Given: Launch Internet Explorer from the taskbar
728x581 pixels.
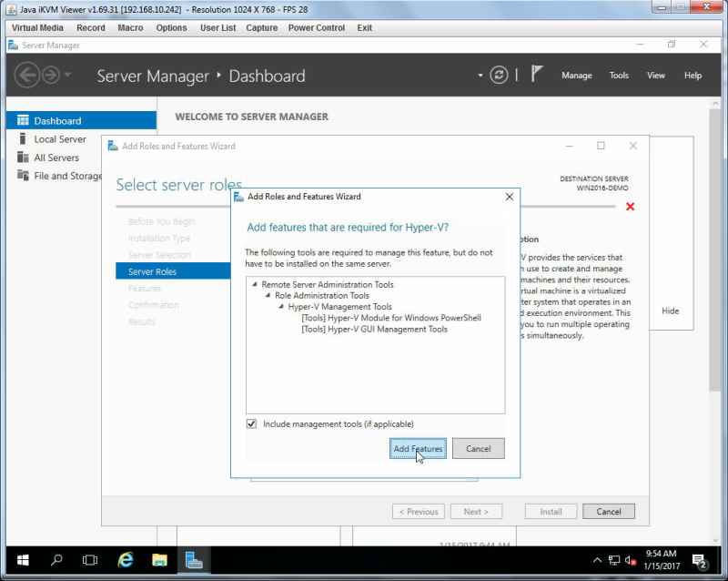Looking at the screenshot, I should (x=126, y=560).
